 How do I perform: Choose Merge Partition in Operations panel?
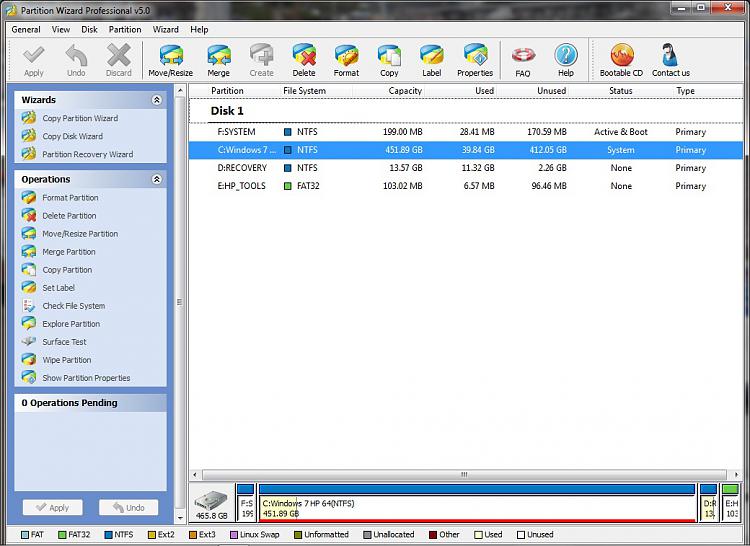[68, 252]
